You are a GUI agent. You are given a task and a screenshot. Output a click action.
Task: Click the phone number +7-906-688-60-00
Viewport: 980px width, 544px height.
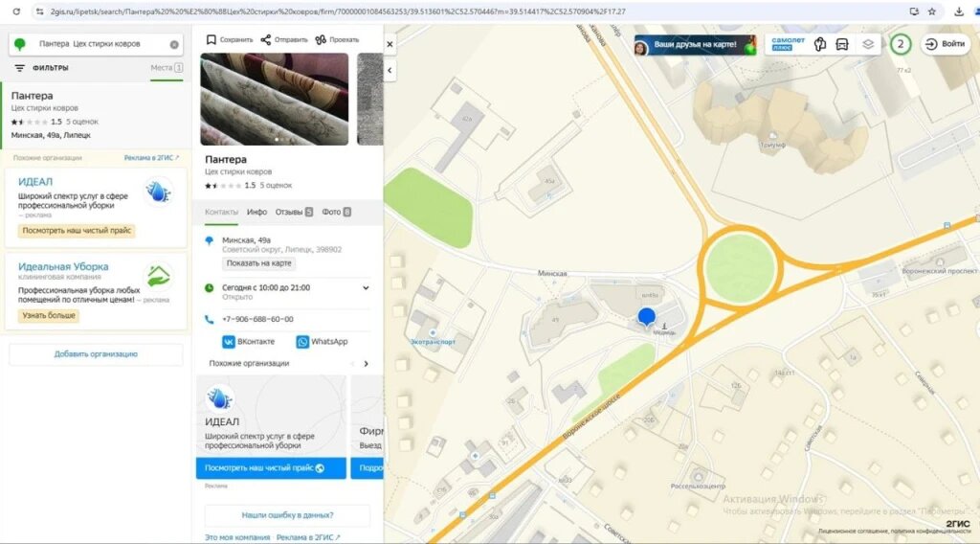coord(257,319)
